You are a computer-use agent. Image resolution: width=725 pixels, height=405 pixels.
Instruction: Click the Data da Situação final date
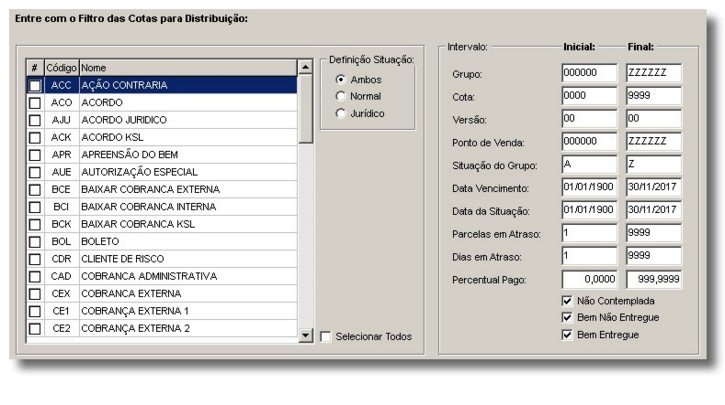pyautogui.click(x=654, y=210)
